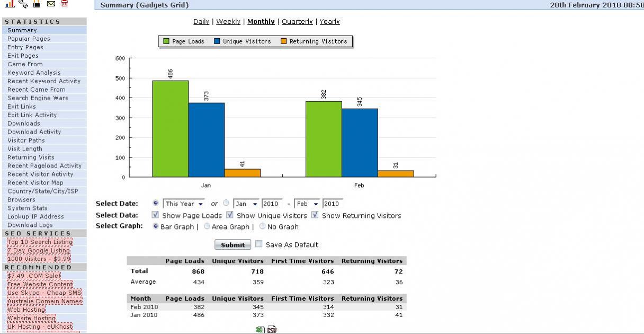The image size is (644, 334).
Task: Click the 7 Day Google Listing link
Action: point(39,251)
